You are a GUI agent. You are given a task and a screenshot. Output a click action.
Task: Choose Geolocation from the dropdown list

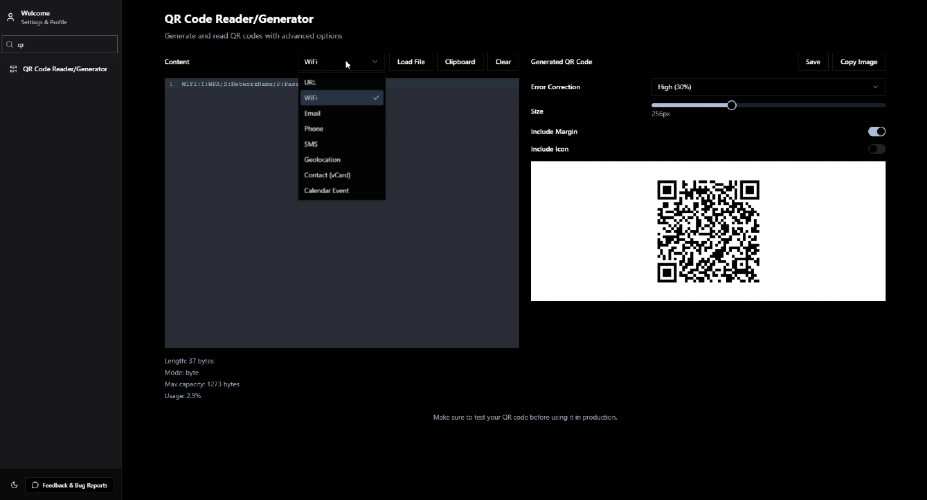(x=342, y=159)
